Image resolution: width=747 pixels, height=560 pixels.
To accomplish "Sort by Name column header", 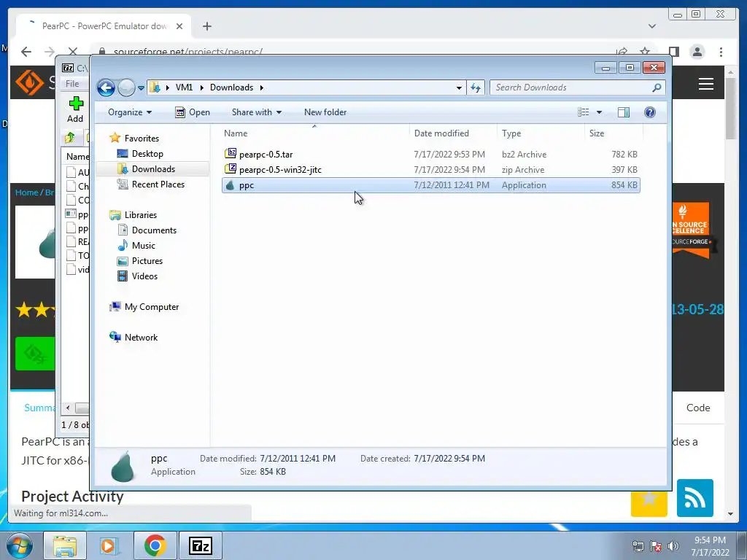I will (x=314, y=133).
